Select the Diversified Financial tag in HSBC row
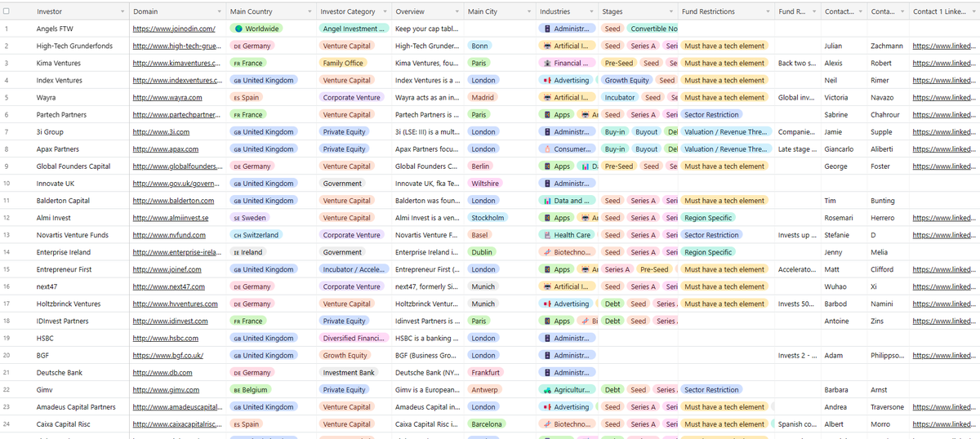Screen dimensions: 980x439 pos(354,338)
